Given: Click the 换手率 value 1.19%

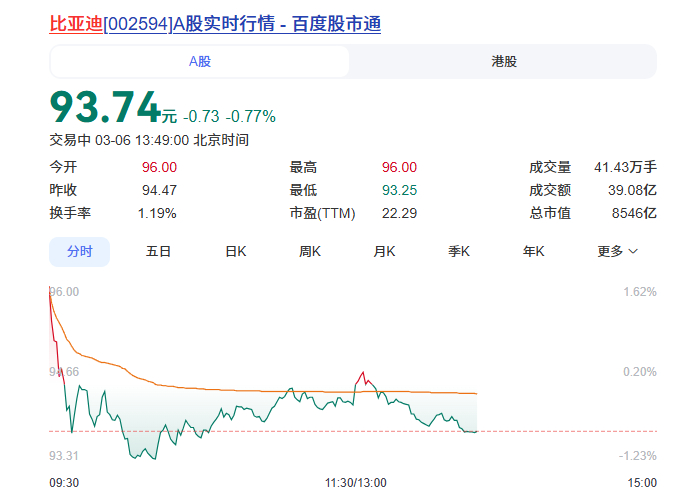Looking at the screenshot, I should click(157, 213).
